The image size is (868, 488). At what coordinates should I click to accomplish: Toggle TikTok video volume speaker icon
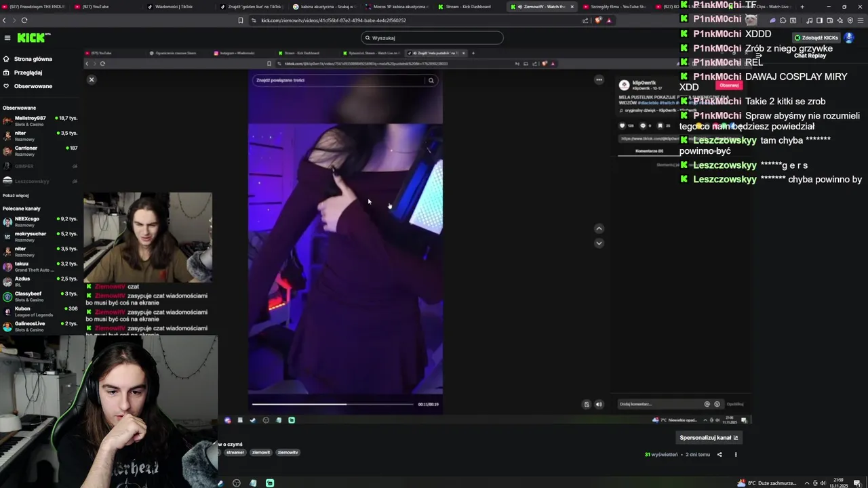[x=599, y=405]
